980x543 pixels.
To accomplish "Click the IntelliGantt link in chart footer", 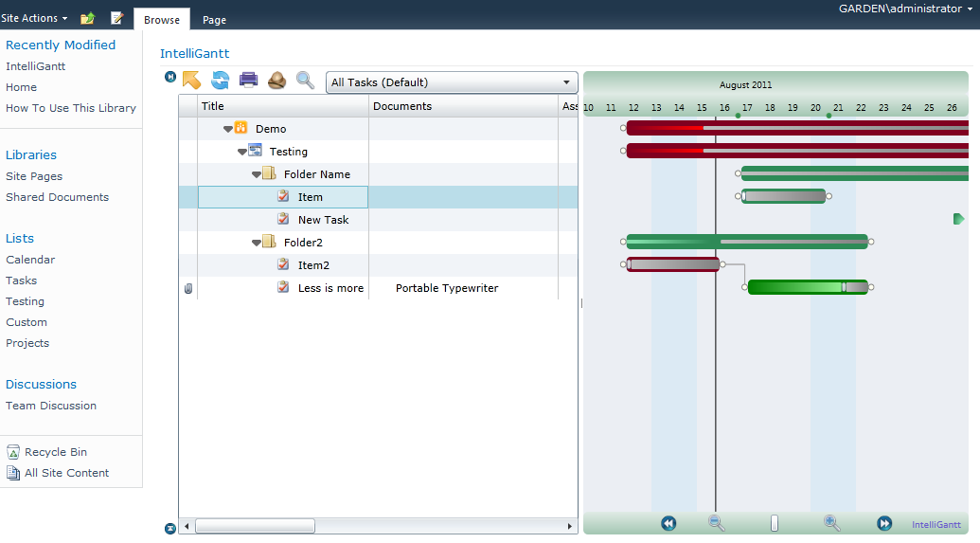I will [936, 525].
